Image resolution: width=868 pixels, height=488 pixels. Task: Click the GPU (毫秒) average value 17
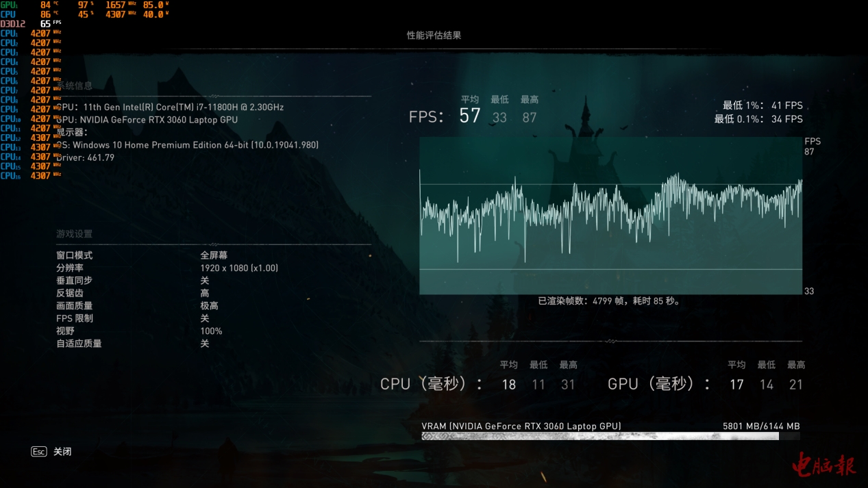pyautogui.click(x=736, y=385)
